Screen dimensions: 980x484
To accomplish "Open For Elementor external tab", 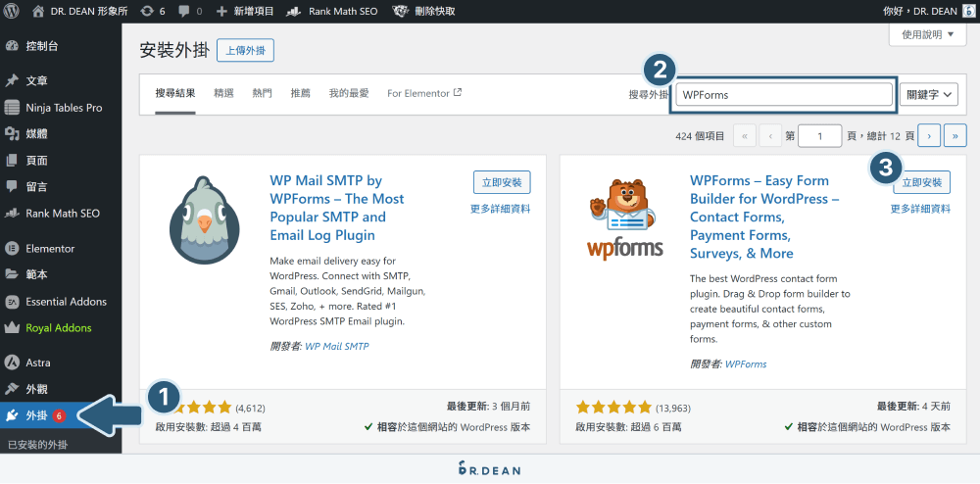I will click(424, 94).
